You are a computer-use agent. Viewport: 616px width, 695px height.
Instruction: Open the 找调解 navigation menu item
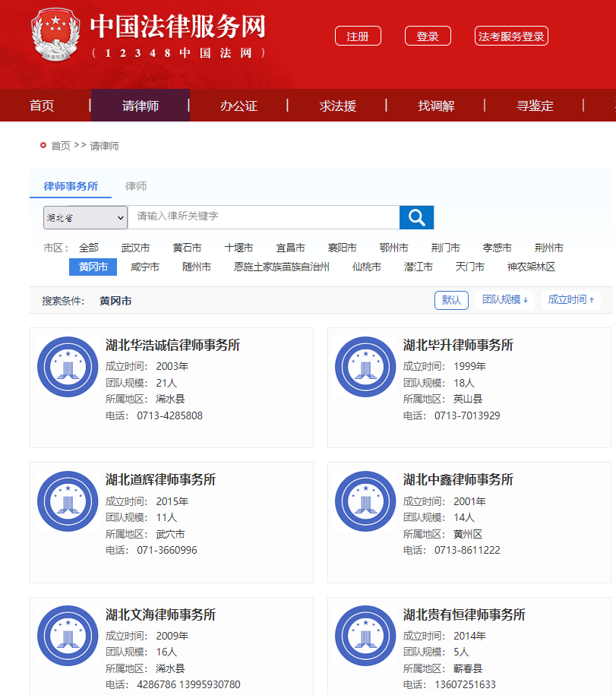click(436, 106)
